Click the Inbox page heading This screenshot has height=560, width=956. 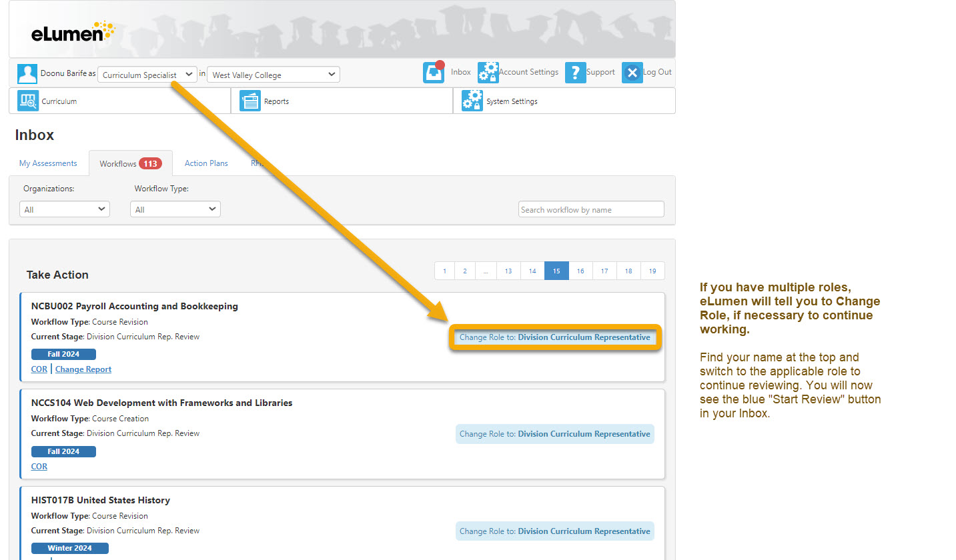tap(35, 135)
